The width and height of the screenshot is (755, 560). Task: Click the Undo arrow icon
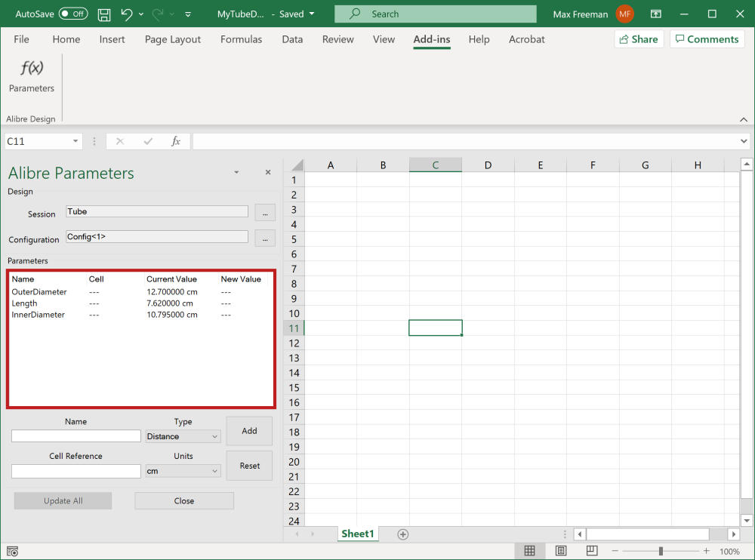126,14
